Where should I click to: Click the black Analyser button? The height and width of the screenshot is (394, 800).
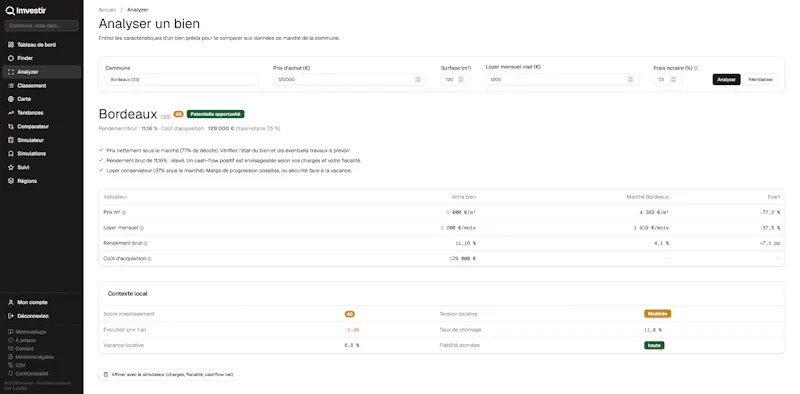pos(726,80)
